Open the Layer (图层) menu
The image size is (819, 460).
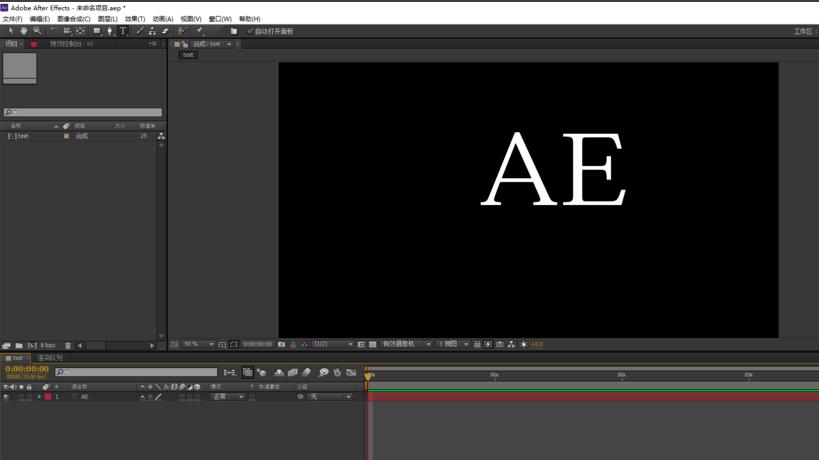pos(108,19)
